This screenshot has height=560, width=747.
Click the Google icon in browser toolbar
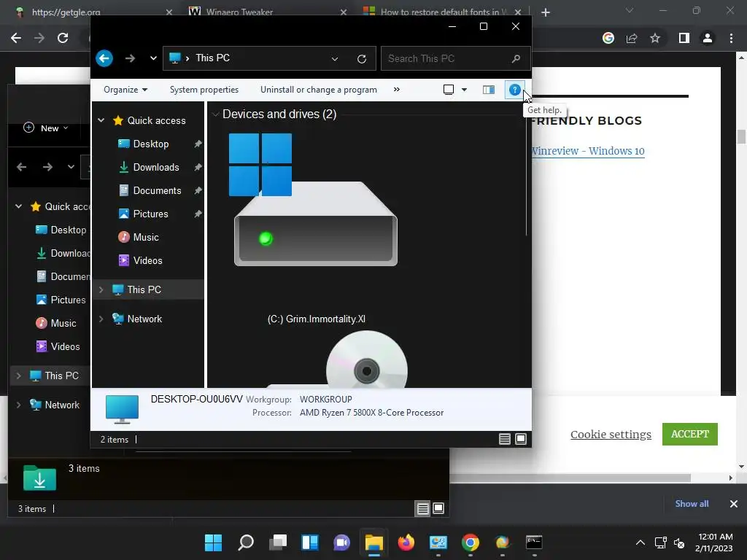[608, 38]
